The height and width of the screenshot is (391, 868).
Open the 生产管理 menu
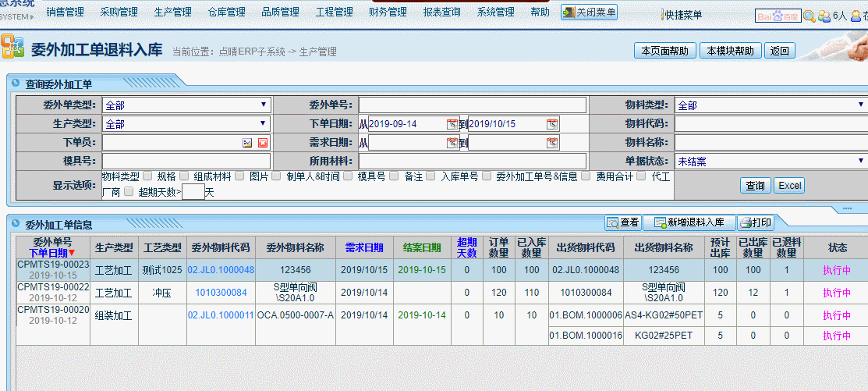[x=172, y=12]
